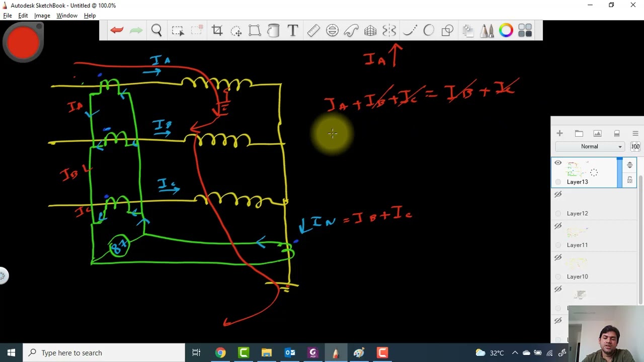Pick the Distort transform tool
This screenshot has width=644, height=362.
(x=255, y=31)
